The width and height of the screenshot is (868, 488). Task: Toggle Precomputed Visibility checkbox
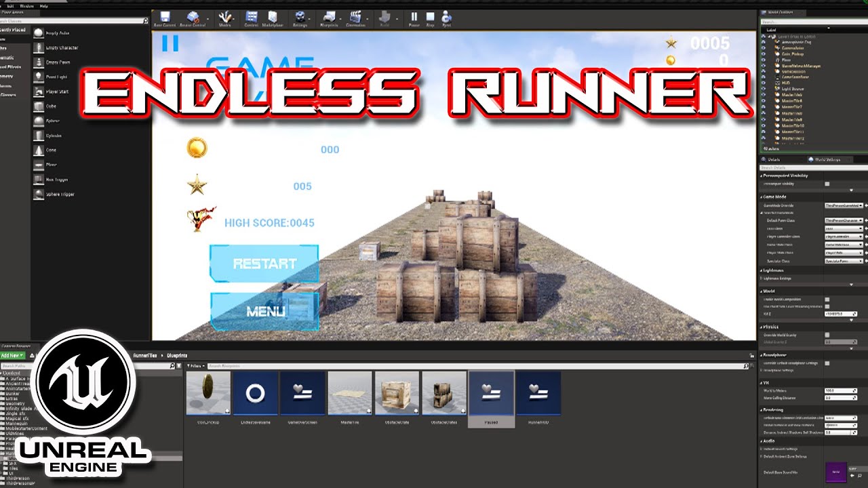[x=827, y=184]
